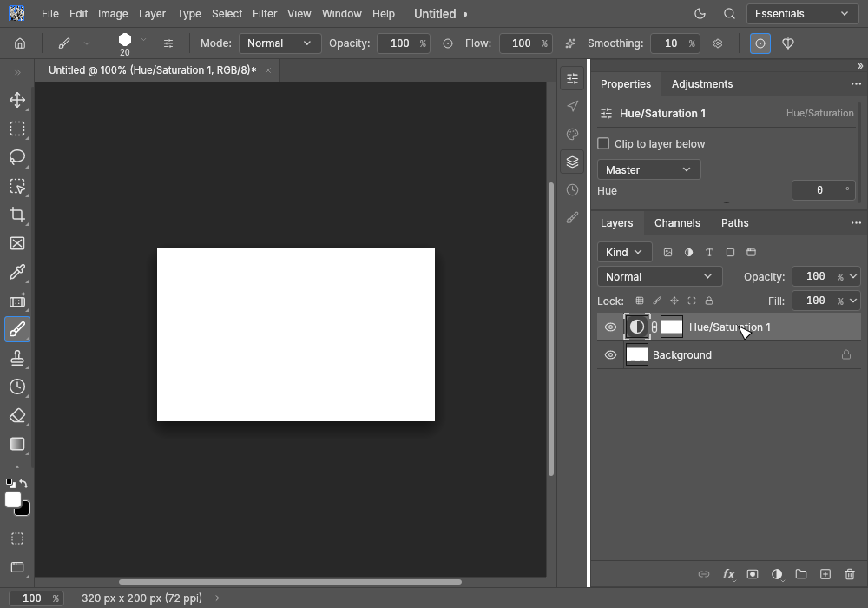Reset default foreground and background colors
Image resolution: width=868 pixels, height=608 pixels.
pyautogui.click(x=10, y=483)
